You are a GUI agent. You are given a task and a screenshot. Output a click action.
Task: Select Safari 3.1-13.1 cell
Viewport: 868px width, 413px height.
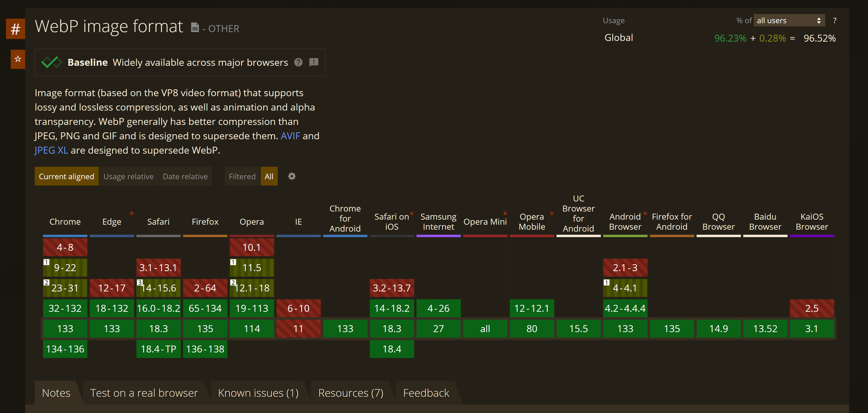(x=158, y=268)
